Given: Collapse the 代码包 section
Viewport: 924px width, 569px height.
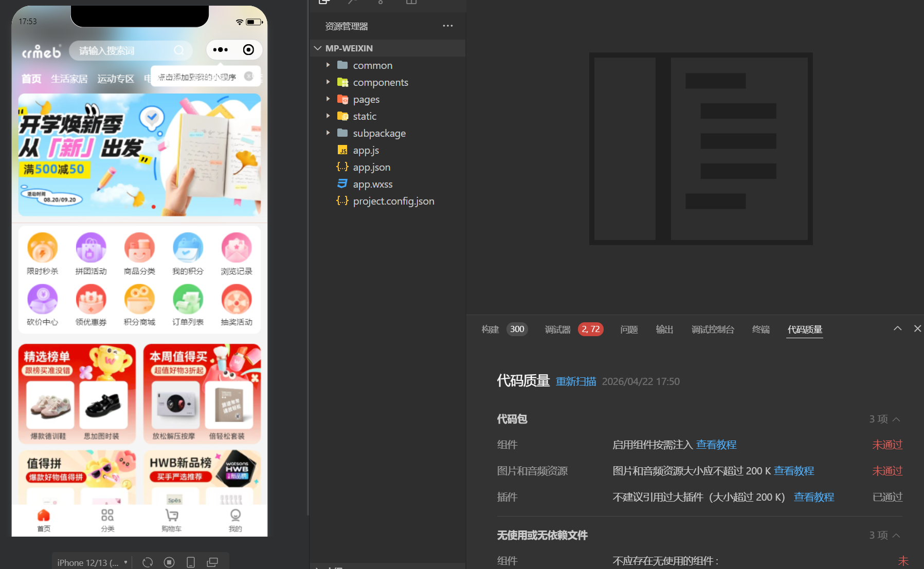Looking at the screenshot, I should 896,419.
